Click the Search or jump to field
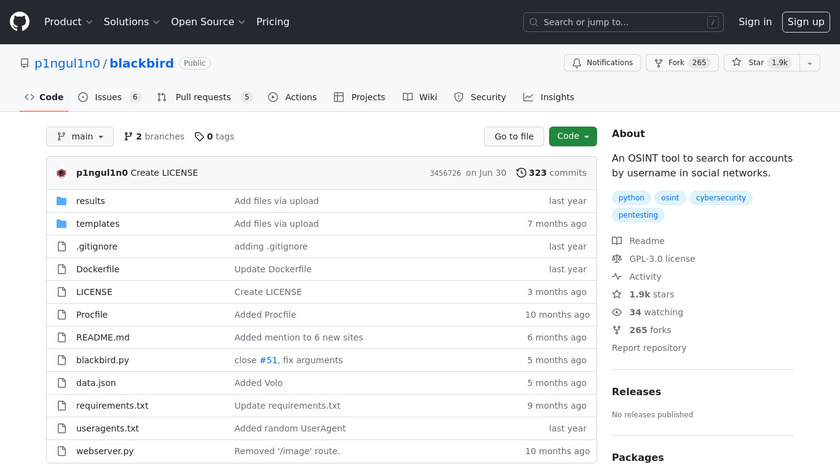840x472 pixels. click(623, 22)
